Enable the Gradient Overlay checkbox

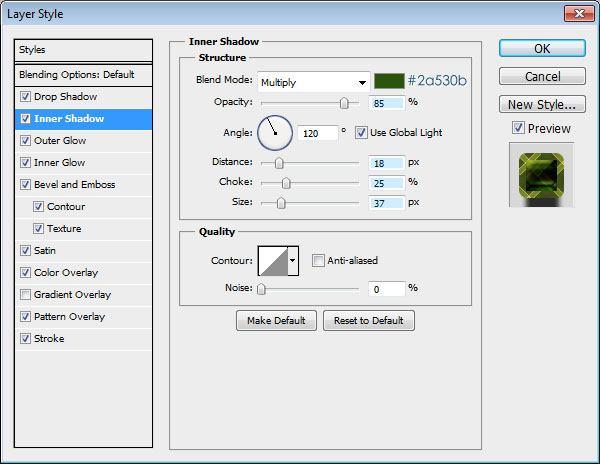(x=25, y=295)
